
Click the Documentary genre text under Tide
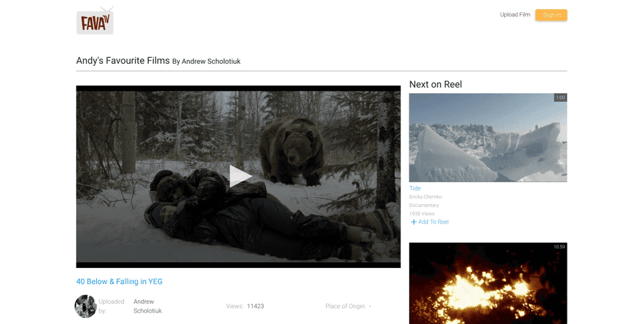click(x=424, y=205)
